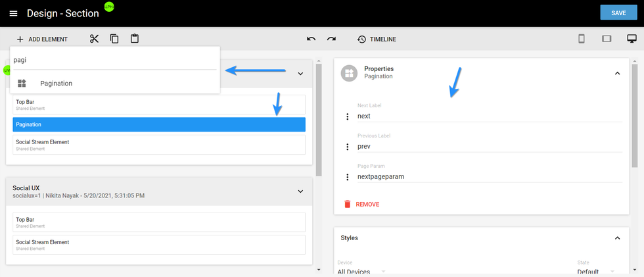Switch to tablet preview mode
This screenshot has width=644, height=277.
(607, 39)
